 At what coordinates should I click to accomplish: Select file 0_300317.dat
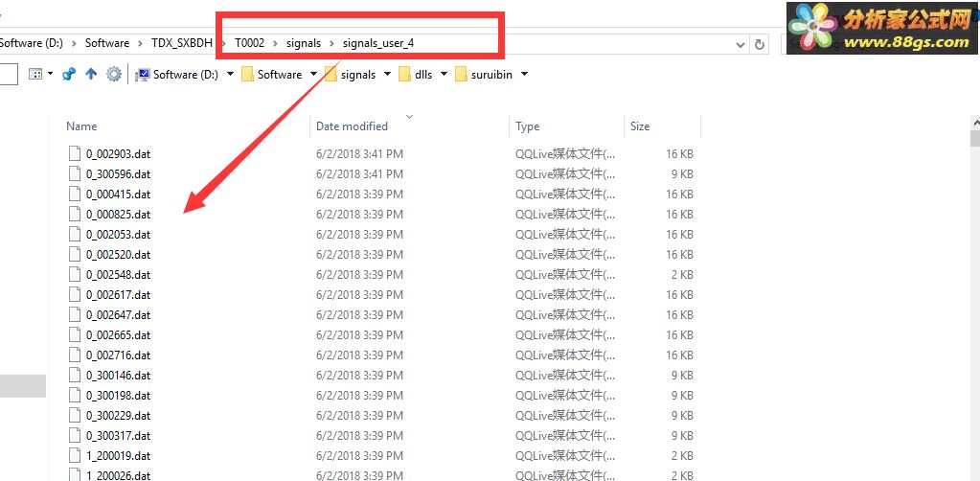click(118, 435)
